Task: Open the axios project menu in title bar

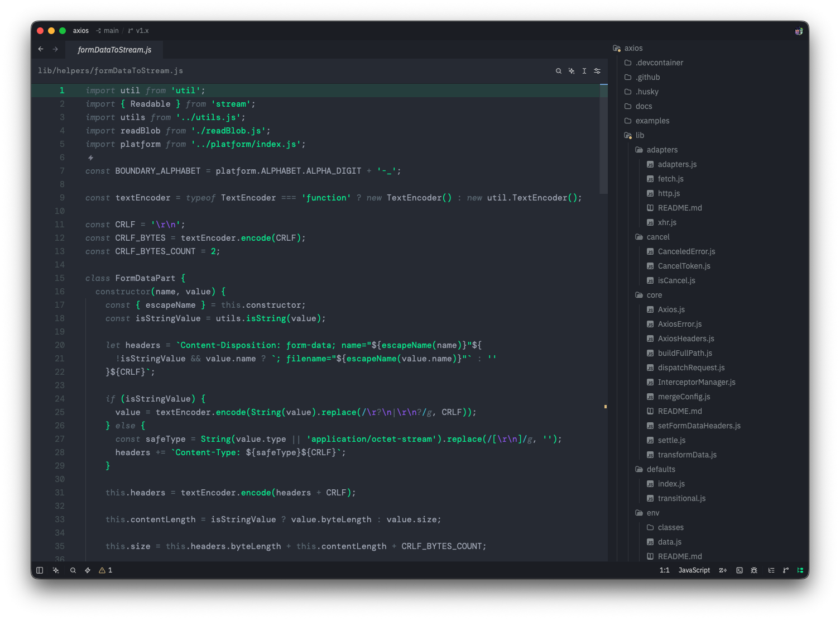Action: tap(81, 31)
